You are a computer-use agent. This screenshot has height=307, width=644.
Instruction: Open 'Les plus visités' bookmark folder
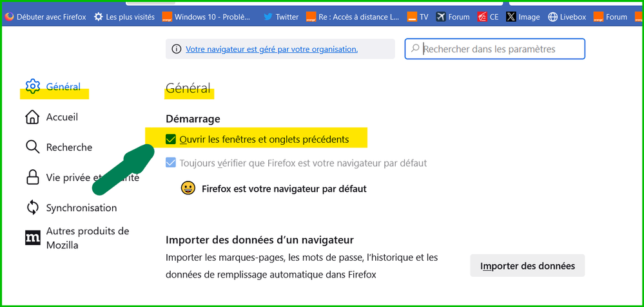124,17
